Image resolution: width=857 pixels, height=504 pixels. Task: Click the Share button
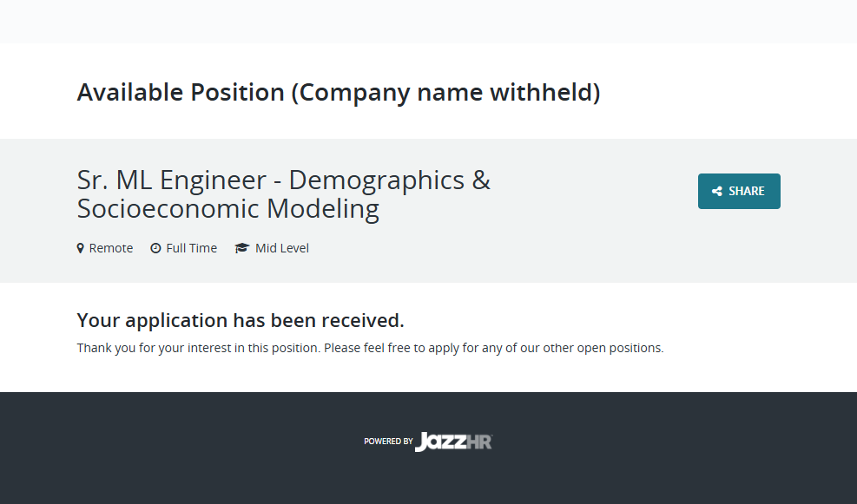coord(739,191)
